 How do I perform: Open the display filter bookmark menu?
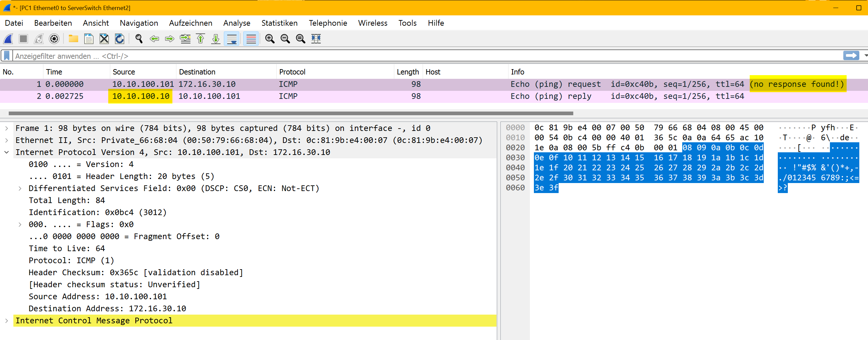(7, 55)
